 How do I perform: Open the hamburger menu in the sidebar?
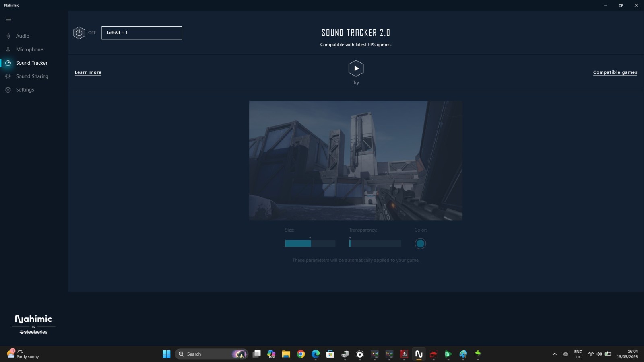click(8, 19)
